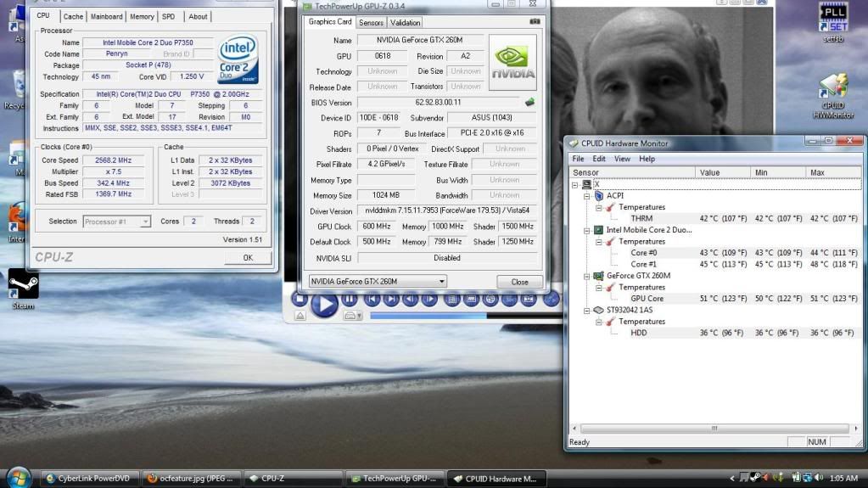Click the Windows Start orb
Image resolution: width=868 pixels, height=488 pixels.
tap(19, 478)
